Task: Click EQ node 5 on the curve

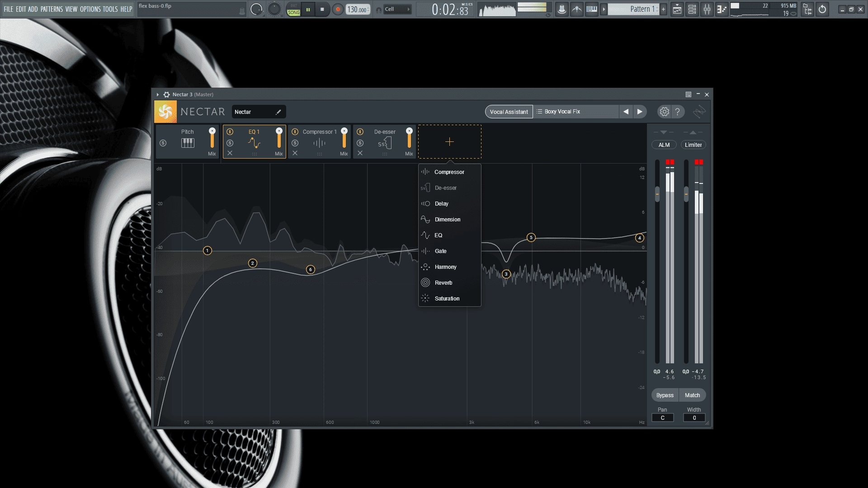Action: [x=531, y=238]
